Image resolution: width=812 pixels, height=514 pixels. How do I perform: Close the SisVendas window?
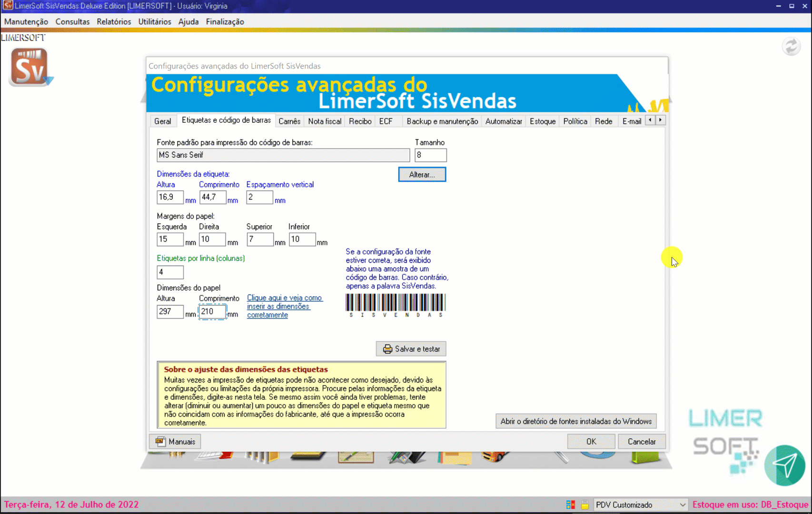(x=805, y=6)
